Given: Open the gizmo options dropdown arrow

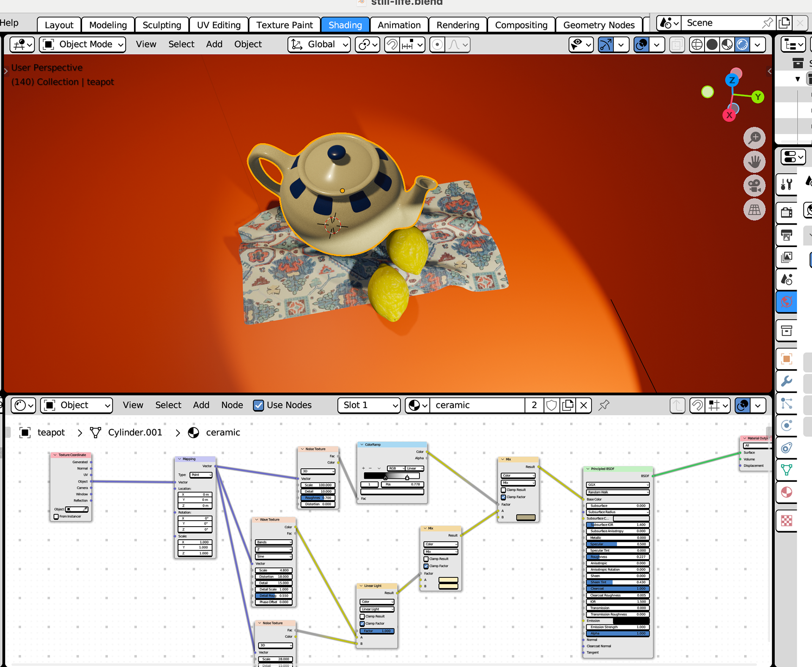Looking at the screenshot, I should click(621, 44).
